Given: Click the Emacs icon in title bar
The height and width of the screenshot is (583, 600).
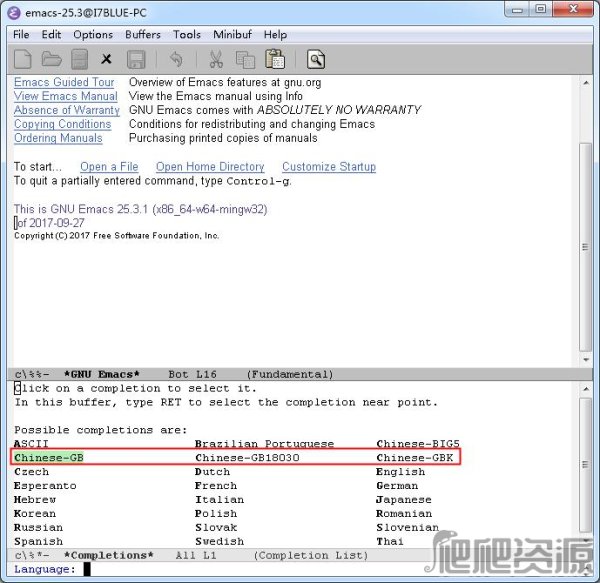Looking at the screenshot, I should pyautogui.click(x=14, y=13).
